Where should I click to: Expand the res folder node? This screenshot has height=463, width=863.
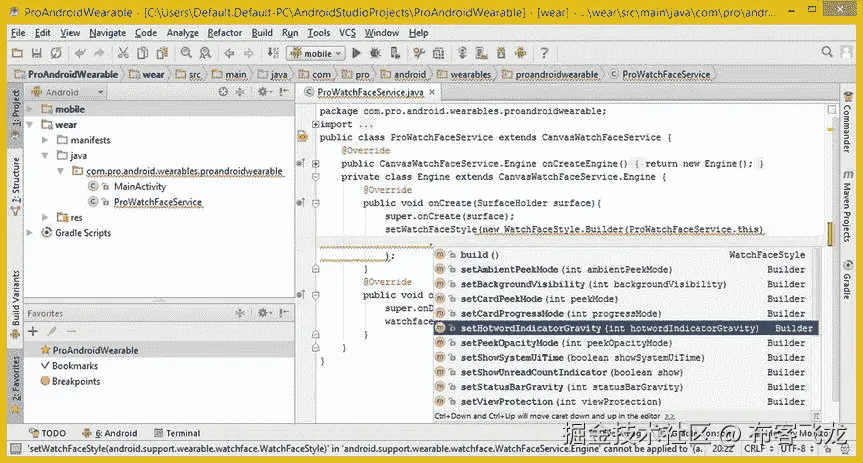[45, 217]
